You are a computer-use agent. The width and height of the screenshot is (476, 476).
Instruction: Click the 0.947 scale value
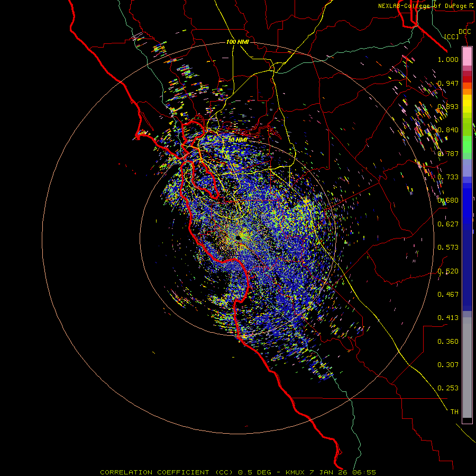(448, 83)
